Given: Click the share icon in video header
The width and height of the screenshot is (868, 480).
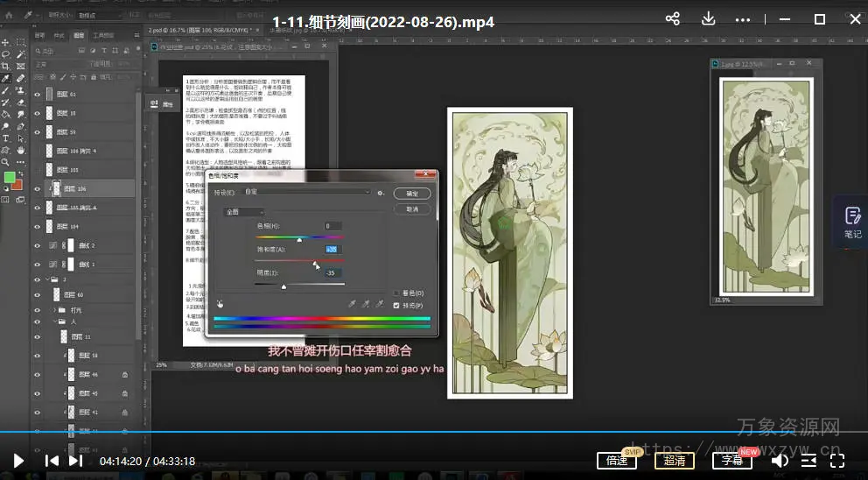Looking at the screenshot, I should pos(672,19).
